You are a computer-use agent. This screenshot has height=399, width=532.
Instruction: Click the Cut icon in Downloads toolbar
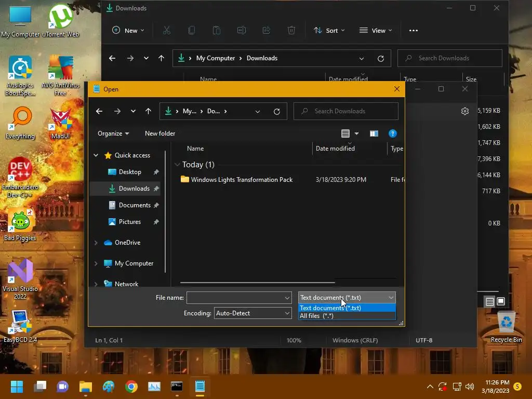tap(166, 31)
